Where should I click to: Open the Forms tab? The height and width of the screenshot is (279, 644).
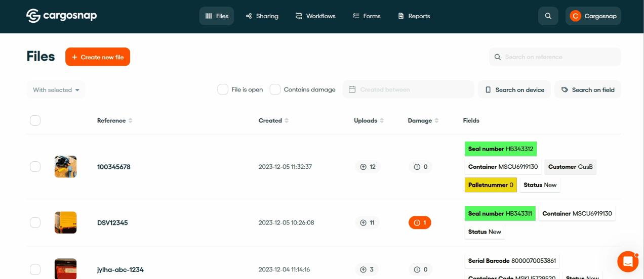click(x=367, y=16)
